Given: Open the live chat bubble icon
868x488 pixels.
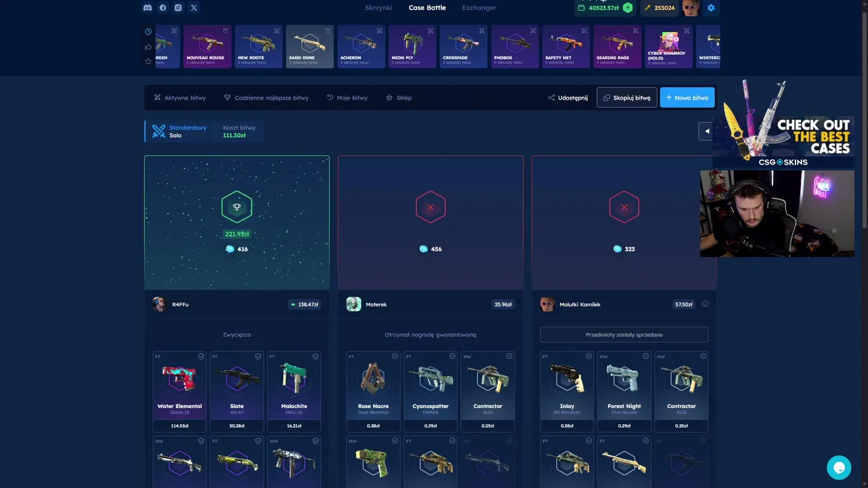Looking at the screenshot, I should point(839,468).
